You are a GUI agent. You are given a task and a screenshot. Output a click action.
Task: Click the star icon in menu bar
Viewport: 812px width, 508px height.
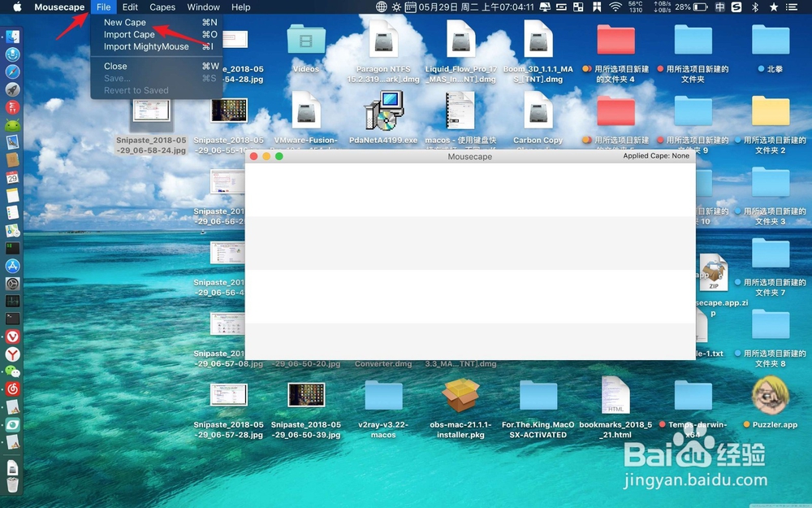pos(774,7)
